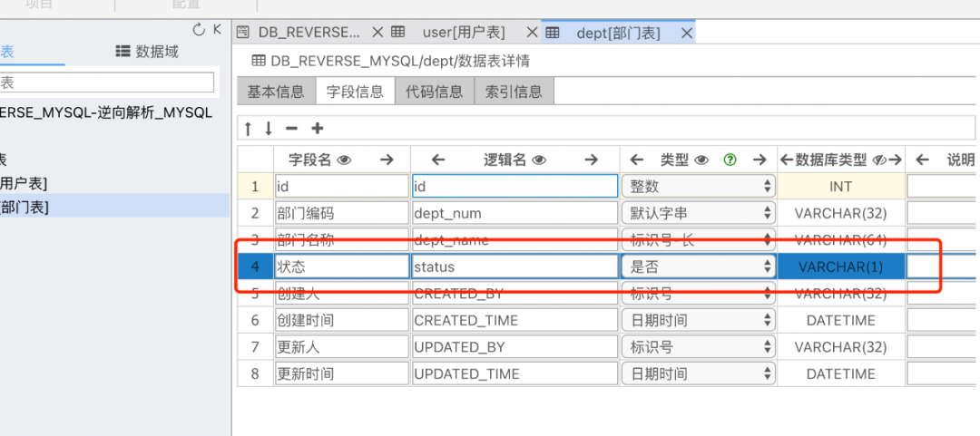Add new field with plus icon
Screen dimensions: 980x436
pyautogui.click(x=318, y=129)
